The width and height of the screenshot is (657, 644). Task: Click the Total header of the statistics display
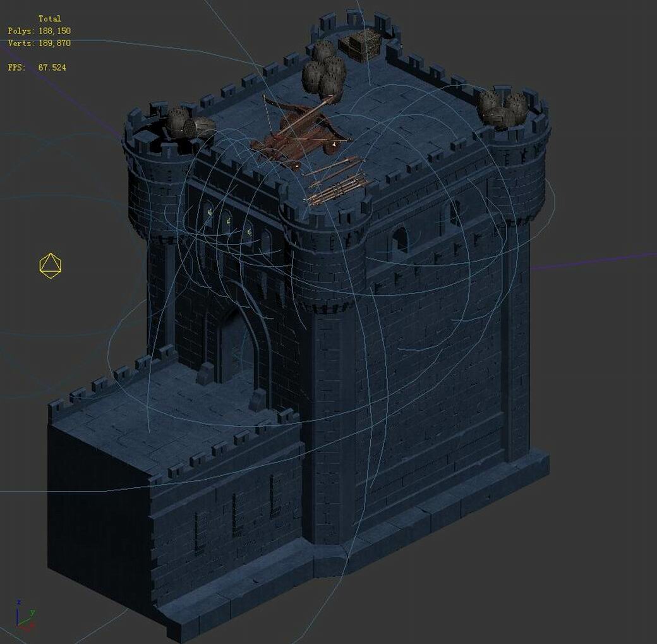point(50,18)
